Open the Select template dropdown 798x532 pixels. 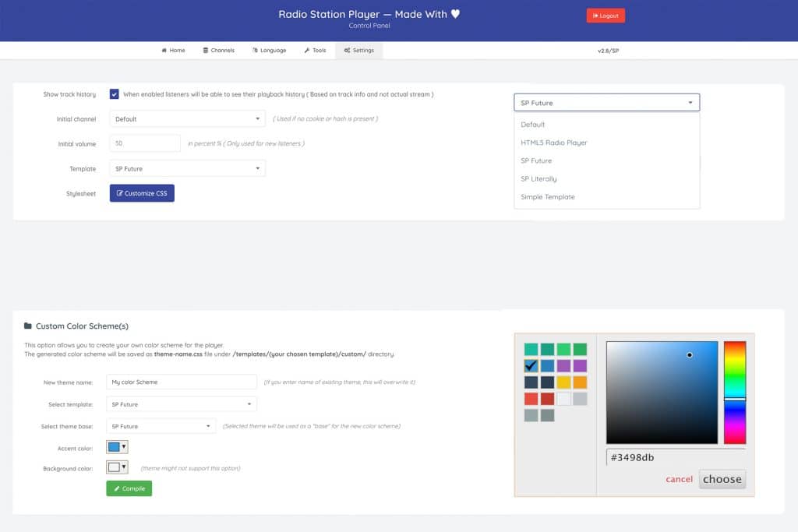(181, 404)
